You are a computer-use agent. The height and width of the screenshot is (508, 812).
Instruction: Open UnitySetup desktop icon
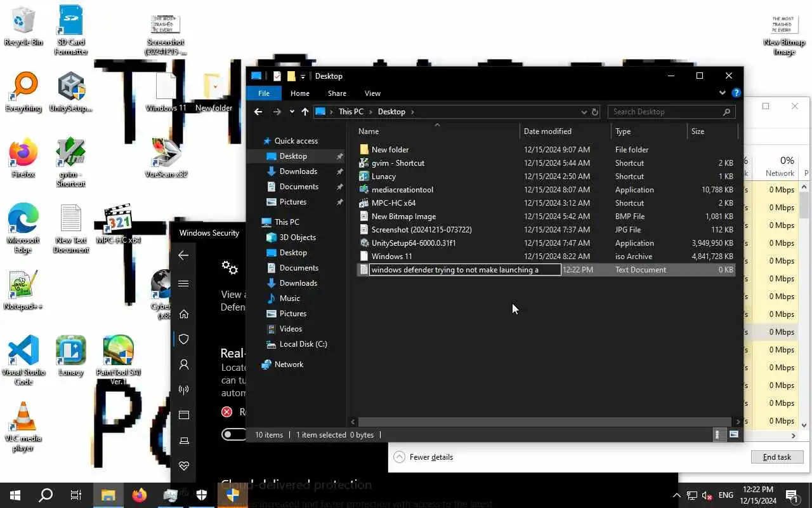click(70, 92)
